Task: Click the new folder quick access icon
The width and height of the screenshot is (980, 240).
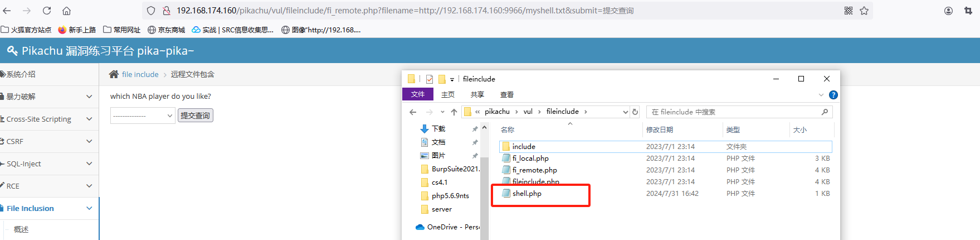Action: point(442,79)
